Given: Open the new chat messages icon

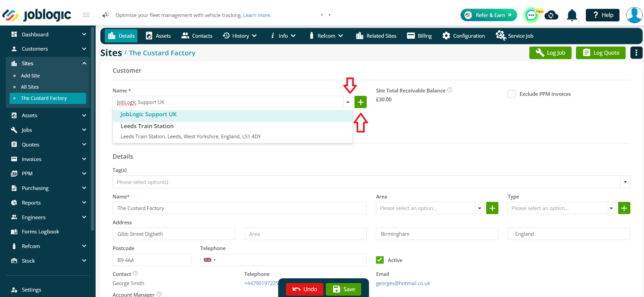Looking at the screenshot, I should (x=531, y=15).
